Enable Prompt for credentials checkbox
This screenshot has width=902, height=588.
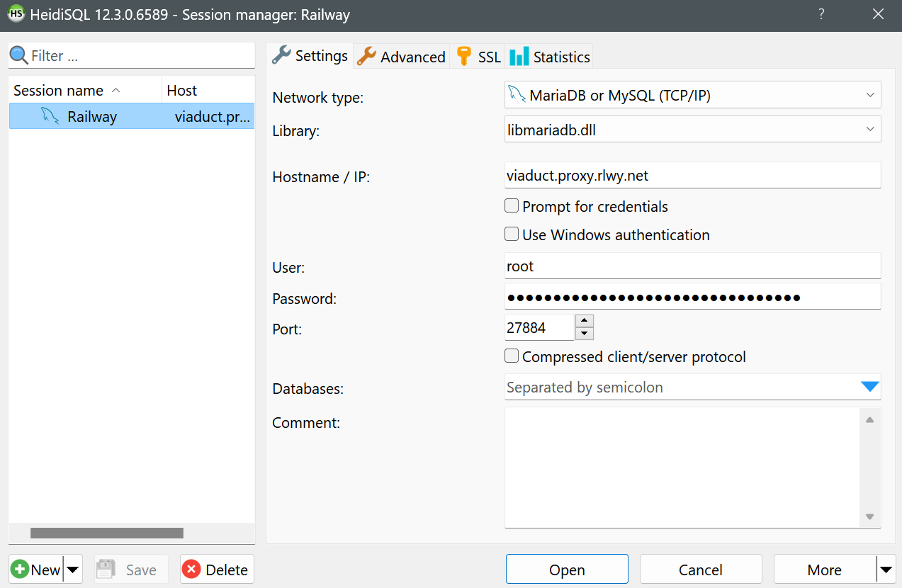coord(512,206)
